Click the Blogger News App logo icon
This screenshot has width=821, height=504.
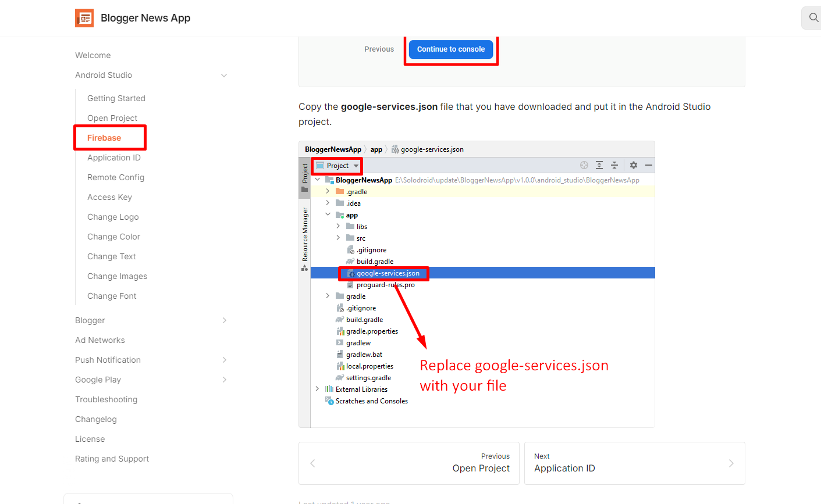[84, 18]
